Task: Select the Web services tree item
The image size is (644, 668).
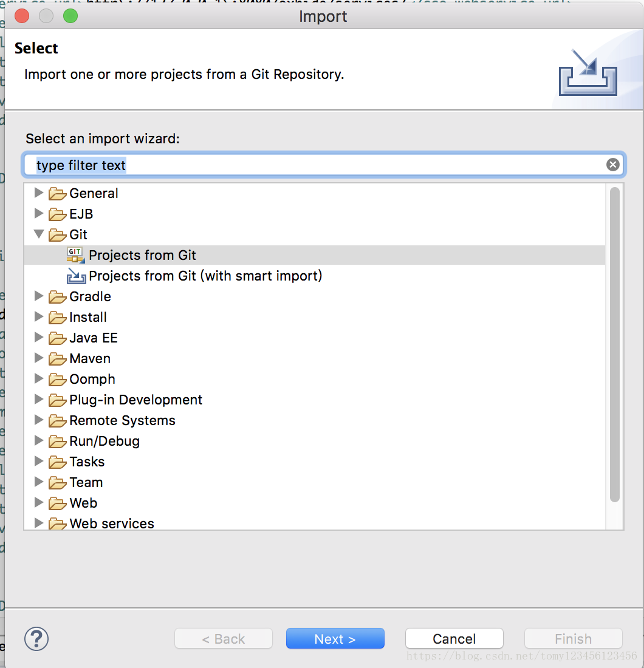Action: tap(112, 523)
